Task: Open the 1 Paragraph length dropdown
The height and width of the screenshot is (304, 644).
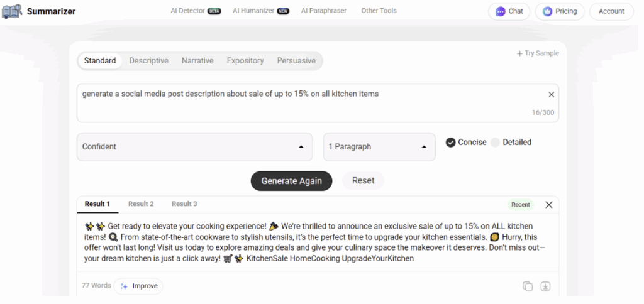Action: point(379,147)
